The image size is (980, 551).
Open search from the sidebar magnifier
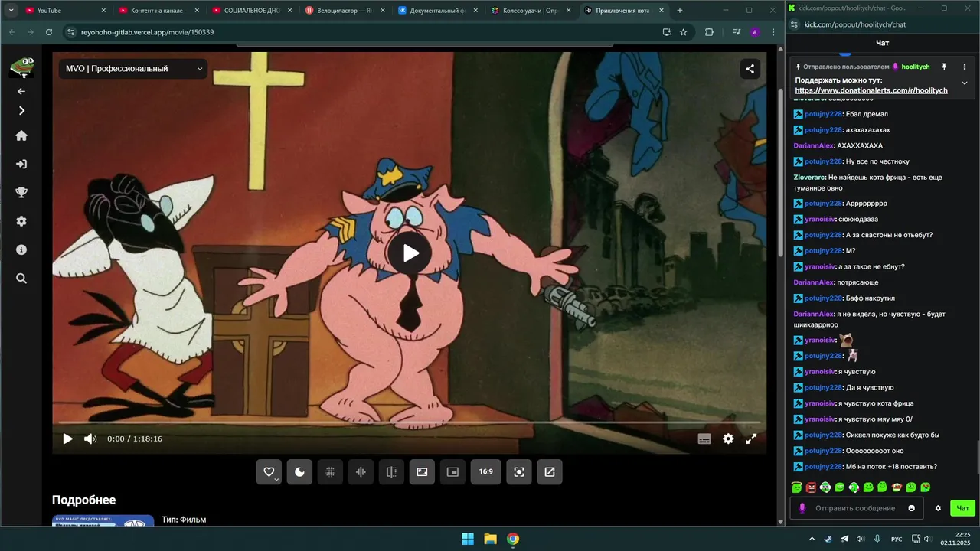21,279
